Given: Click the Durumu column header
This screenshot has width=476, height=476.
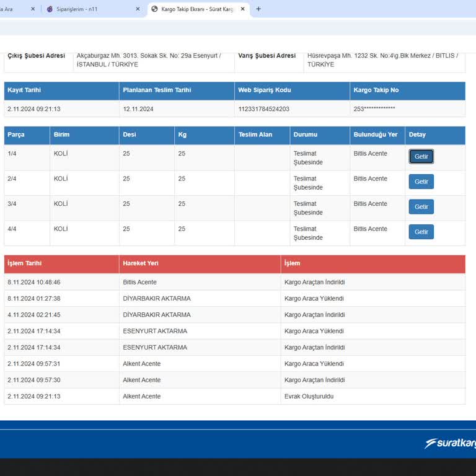Looking at the screenshot, I should click(x=304, y=134).
